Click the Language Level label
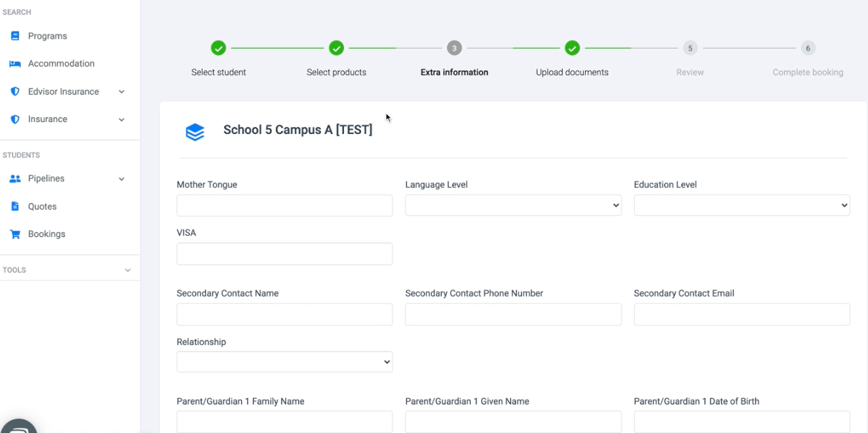The height and width of the screenshot is (433, 868). coord(436,185)
